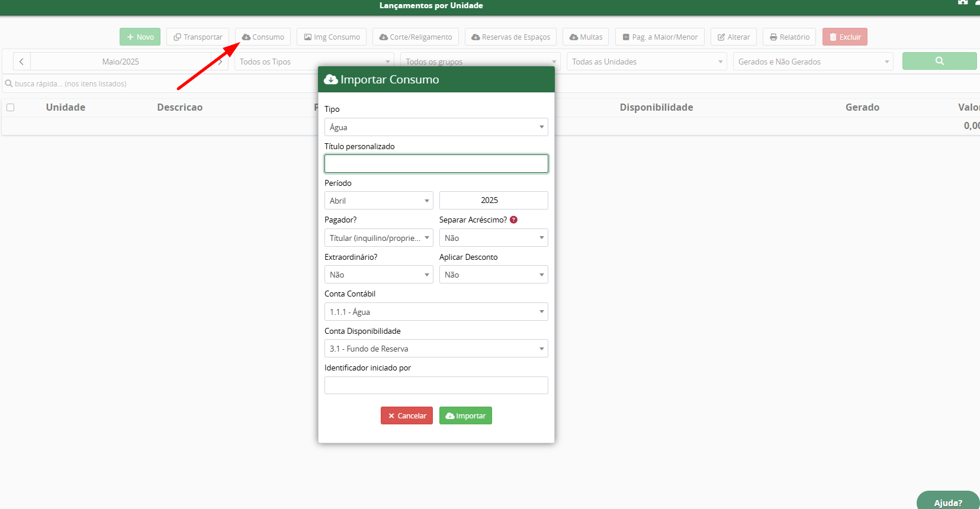Toggle the select-all checkbox in table header
The image size is (980, 509).
coord(10,107)
